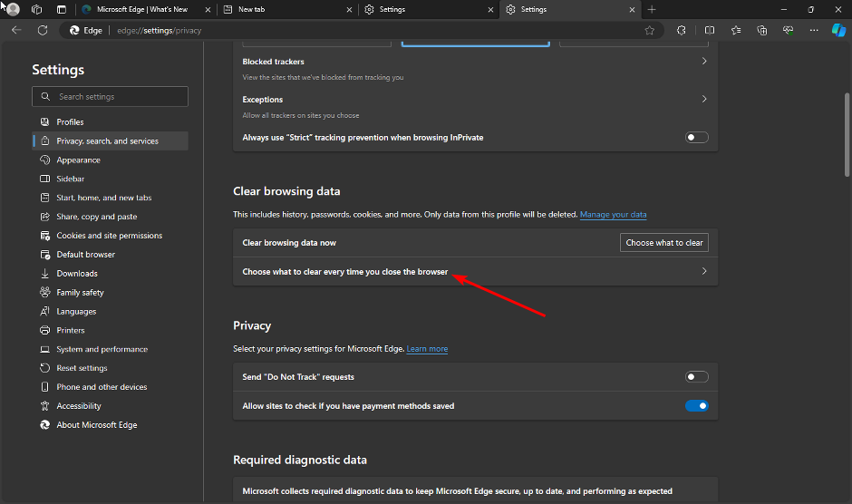Click the address bar URL
Image resolution: width=852 pixels, height=504 pixels.
pos(160,31)
